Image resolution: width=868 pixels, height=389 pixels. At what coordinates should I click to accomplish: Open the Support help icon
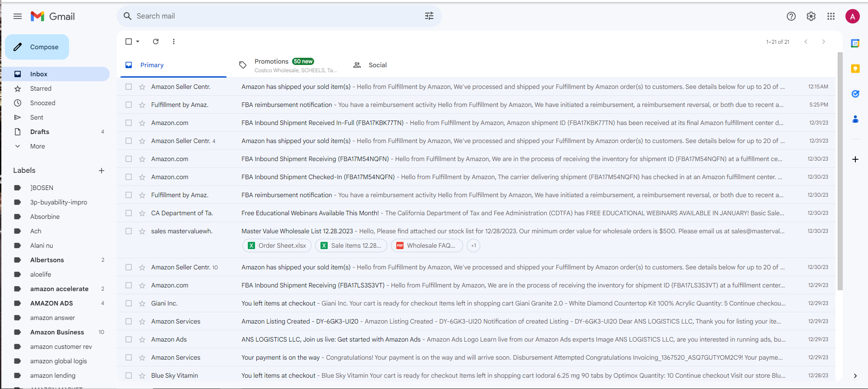[791, 16]
